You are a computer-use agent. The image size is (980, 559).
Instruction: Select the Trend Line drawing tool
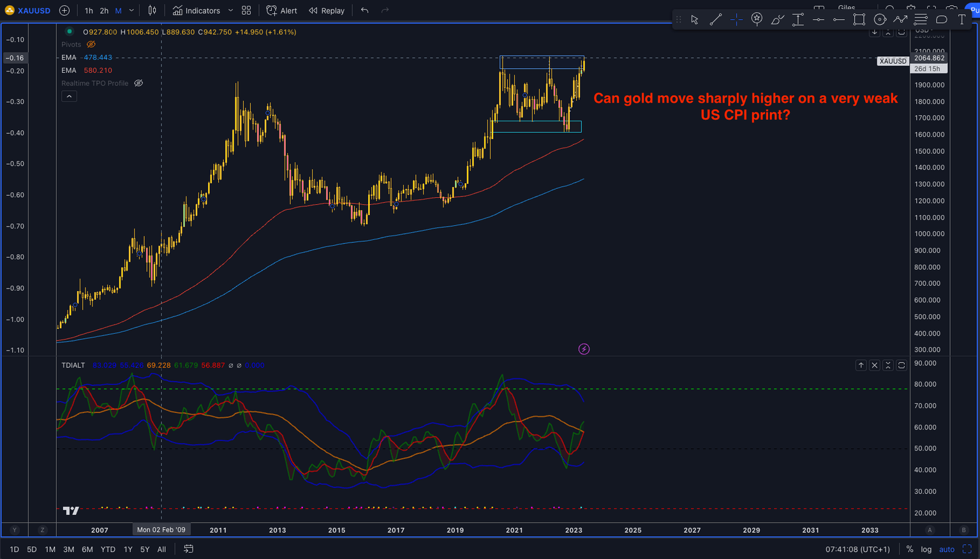click(715, 19)
